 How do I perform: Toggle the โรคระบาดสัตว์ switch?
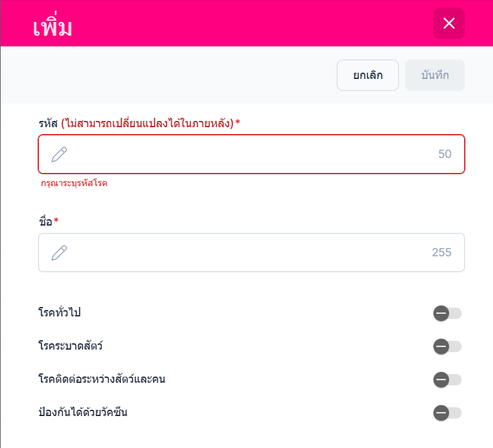447,346
